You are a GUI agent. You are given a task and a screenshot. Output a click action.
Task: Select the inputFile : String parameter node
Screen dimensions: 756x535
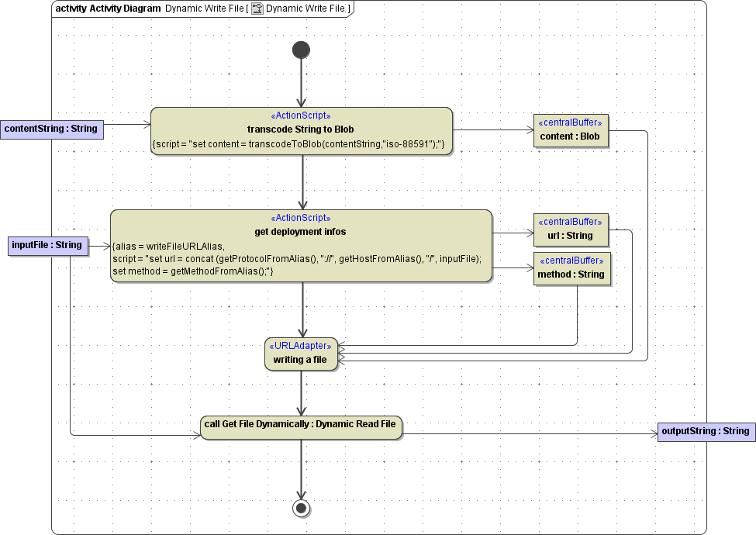click(48, 245)
